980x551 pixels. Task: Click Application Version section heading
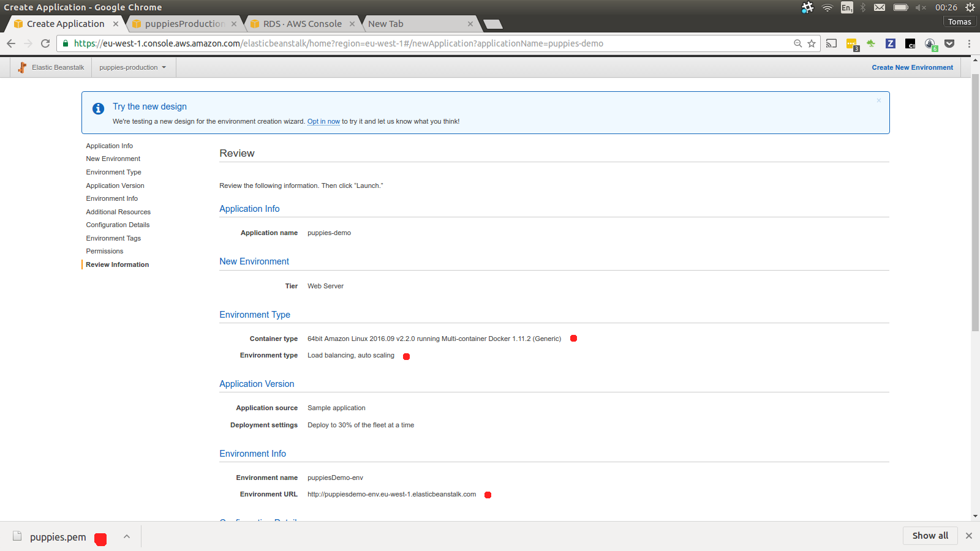257,384
